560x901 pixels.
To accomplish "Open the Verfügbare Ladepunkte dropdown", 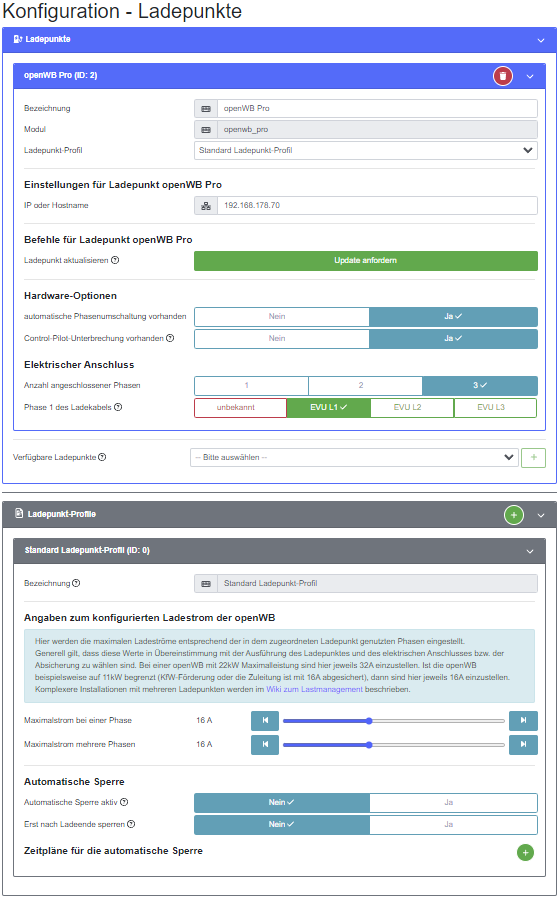I will tap(354, 458).
